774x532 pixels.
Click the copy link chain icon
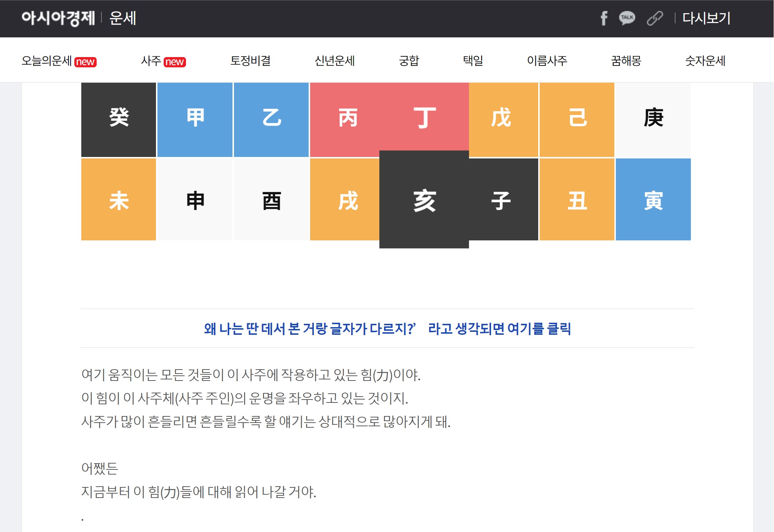655,18
